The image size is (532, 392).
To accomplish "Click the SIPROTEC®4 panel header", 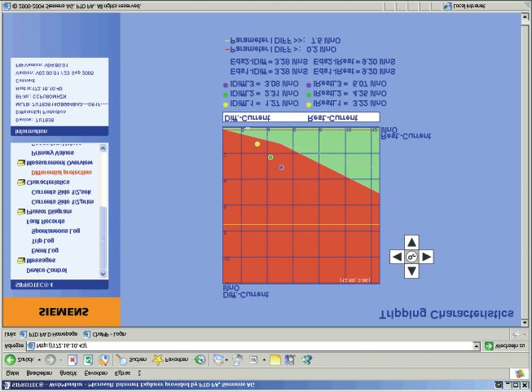I will tap(59, 284).
